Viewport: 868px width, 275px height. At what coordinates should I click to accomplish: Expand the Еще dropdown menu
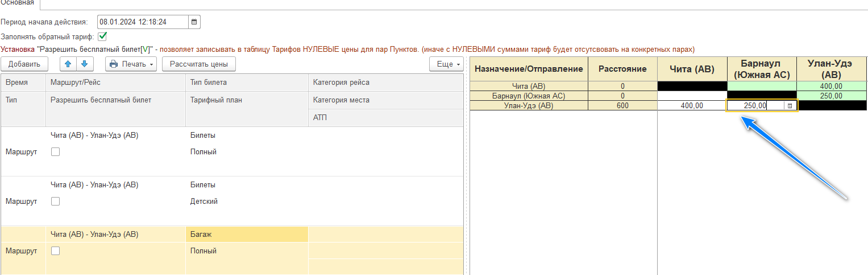(x=446, y=64)
